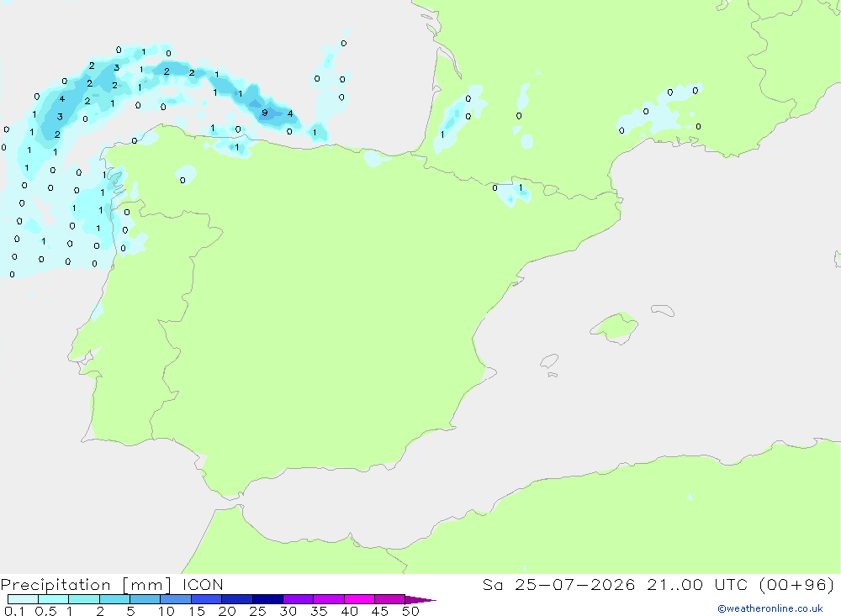Click the purple arrow at legend end

pos(420,599)
